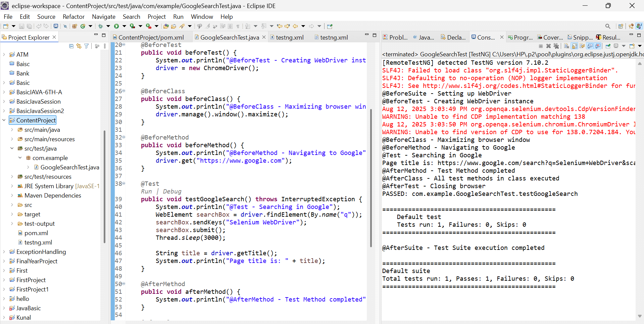Click the magnifier Quick Access search icon
This screenshot has height=324, width=644.
point(608,26)
